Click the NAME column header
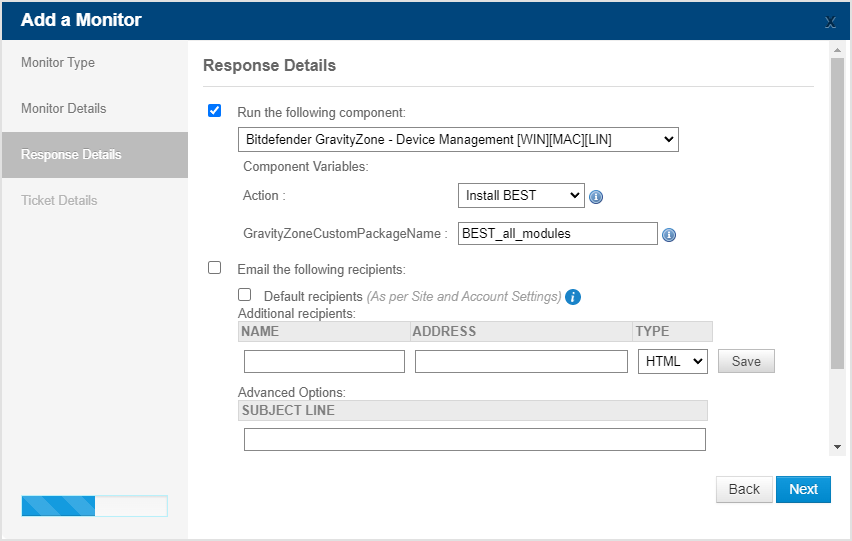 point(324,331)
